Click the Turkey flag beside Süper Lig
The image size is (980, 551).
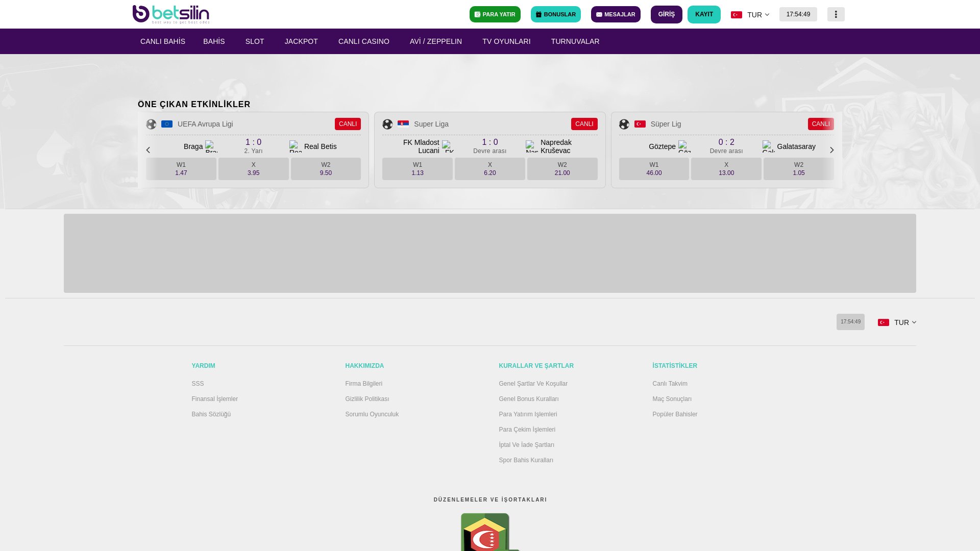pos(640,124)
